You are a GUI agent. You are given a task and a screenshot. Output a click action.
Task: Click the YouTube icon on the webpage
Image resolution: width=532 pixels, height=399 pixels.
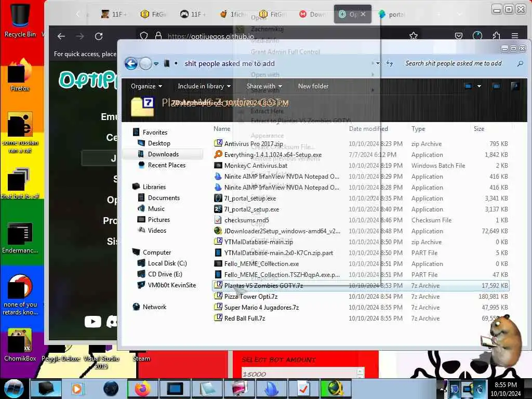[x=93, y=322]
